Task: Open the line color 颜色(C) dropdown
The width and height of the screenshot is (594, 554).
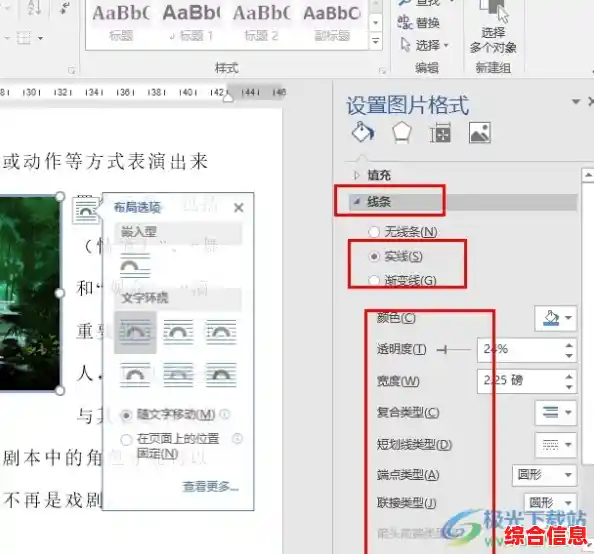Action: 556,318
